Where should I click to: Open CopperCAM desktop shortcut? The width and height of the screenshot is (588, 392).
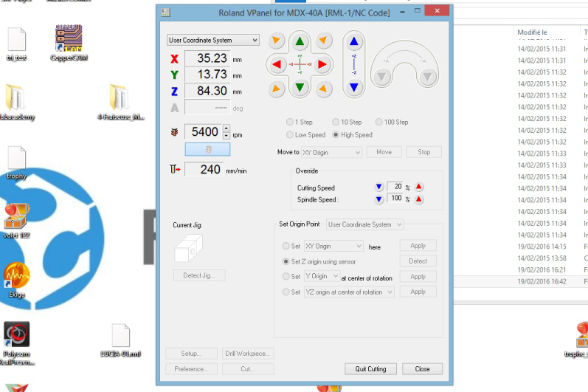tap(69, 43)
